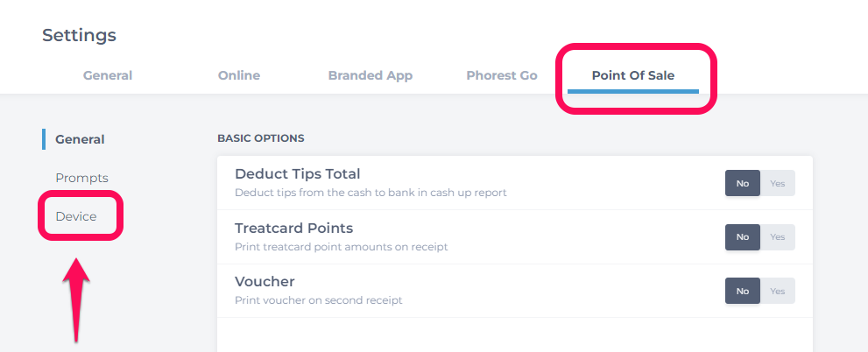Select General in the left sidebar
The height and width of the screenshot is (352, 868).
pyautogui.click(x=80, y=139)
